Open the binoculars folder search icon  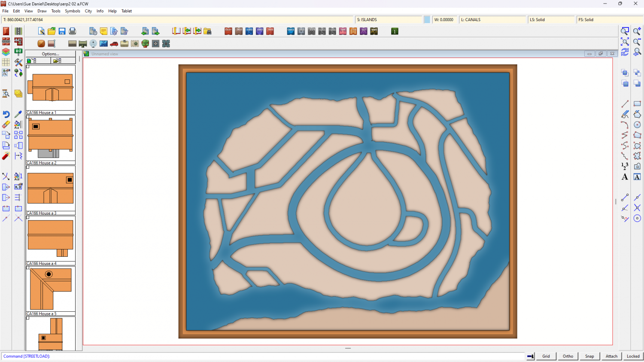pyautogui.click(x=207, y=31)
